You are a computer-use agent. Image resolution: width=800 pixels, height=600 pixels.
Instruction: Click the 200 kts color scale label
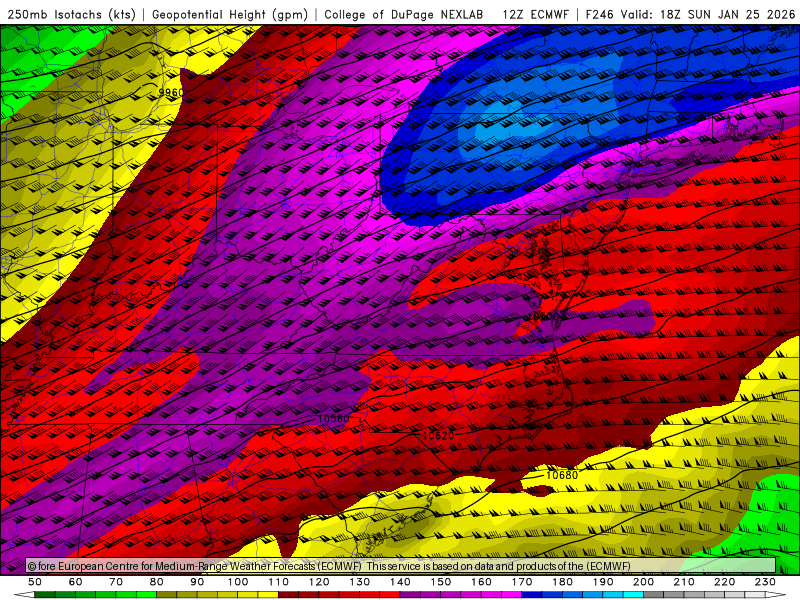click(643, 582)
